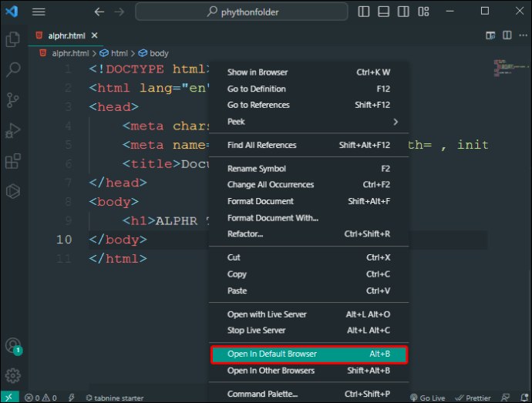Choose Open In Other Browsers
Screen dimensions: 532x403
click(x=308, y=371)
